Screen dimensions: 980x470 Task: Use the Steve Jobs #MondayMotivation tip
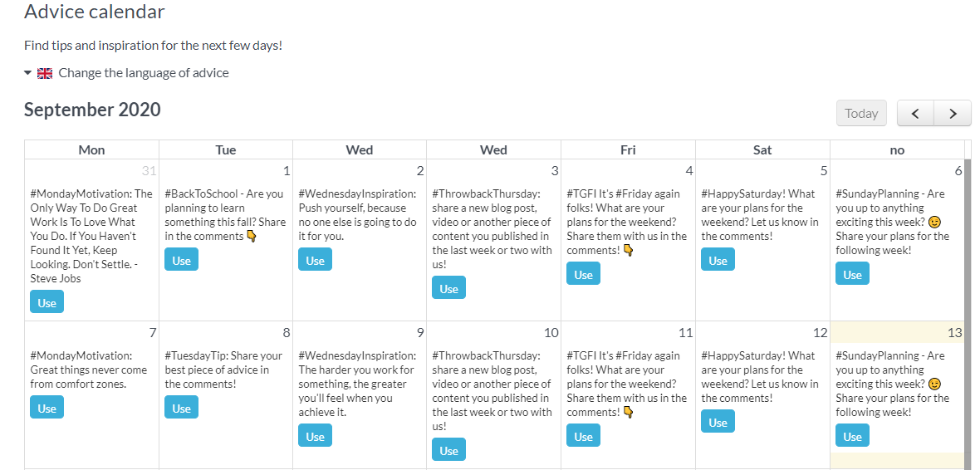pos(47,303)
